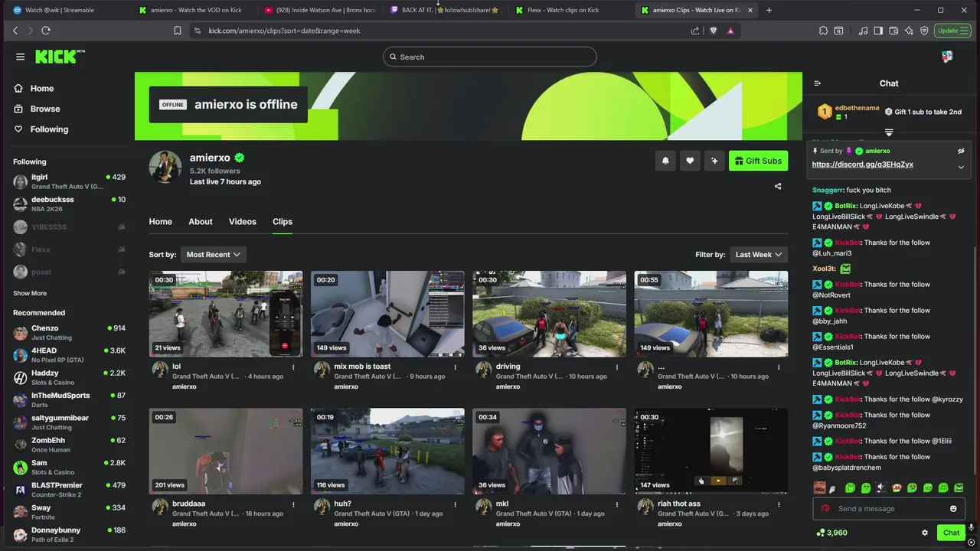980x551 pixels.
Task: Switch to the About channel tab
Action: pyautogui.click(x=201, y=222)
